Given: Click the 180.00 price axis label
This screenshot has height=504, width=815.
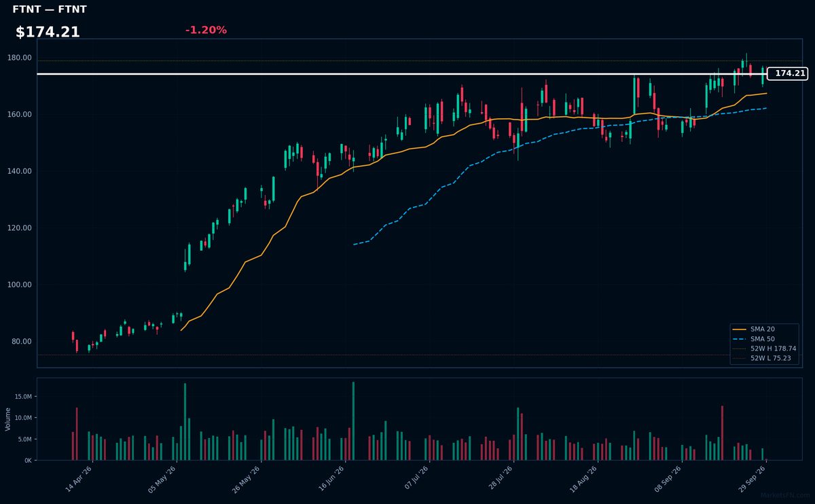Looking at the screenshot, I should (20, 58).
